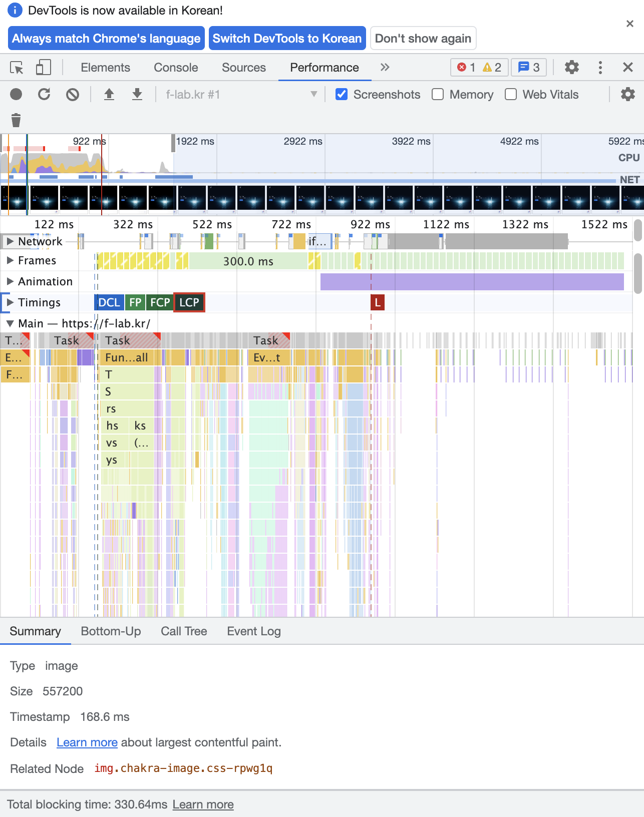The image size is (644, 817).
Task: Open the f-lab.kr #1 recording dropdown
Action: (x=241, y=94)
